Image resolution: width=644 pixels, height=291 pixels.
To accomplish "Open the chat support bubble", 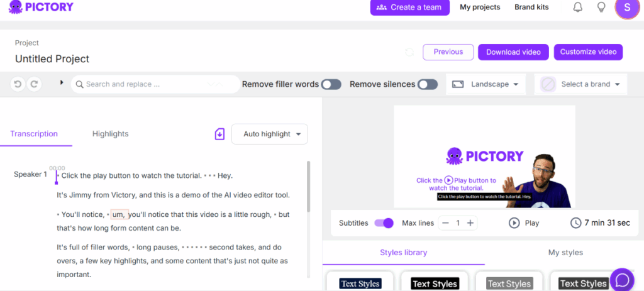I will coord(623,280).
